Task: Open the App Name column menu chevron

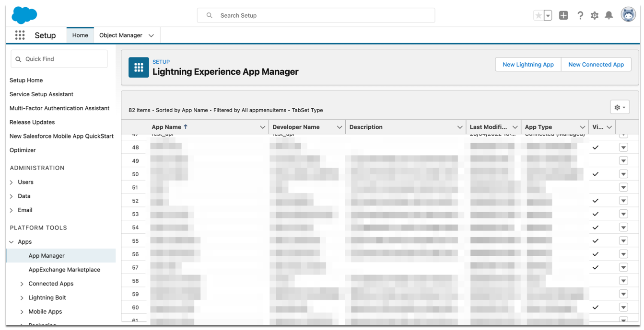Action: [x=262, y=127]
